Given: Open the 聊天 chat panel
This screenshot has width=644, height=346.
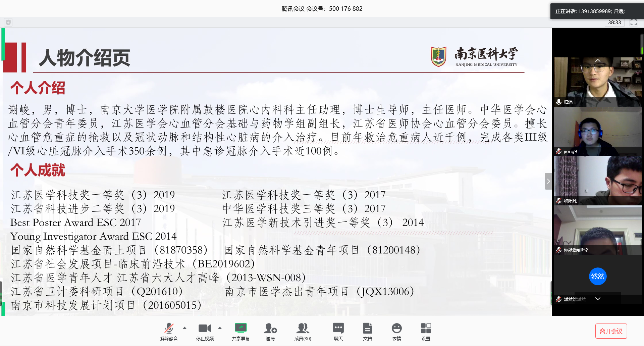Looking at the screenshot, I should pyautogui.click(x=338, y=331).
